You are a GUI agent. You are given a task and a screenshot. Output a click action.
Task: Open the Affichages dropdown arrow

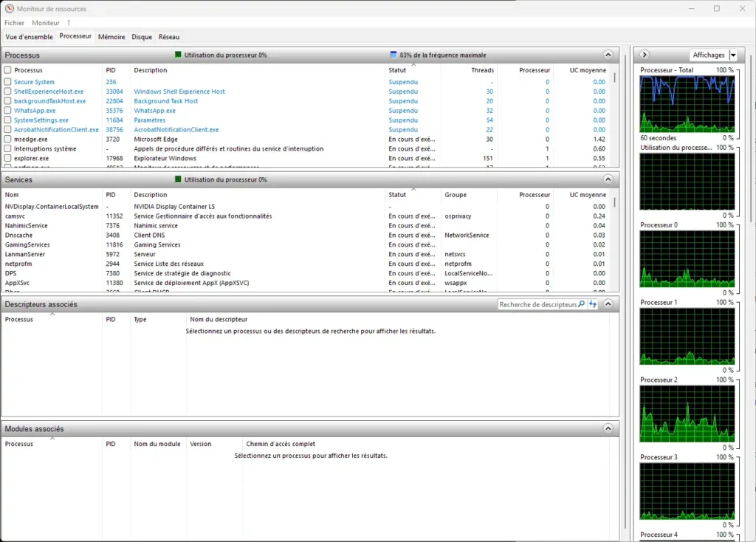732,55
